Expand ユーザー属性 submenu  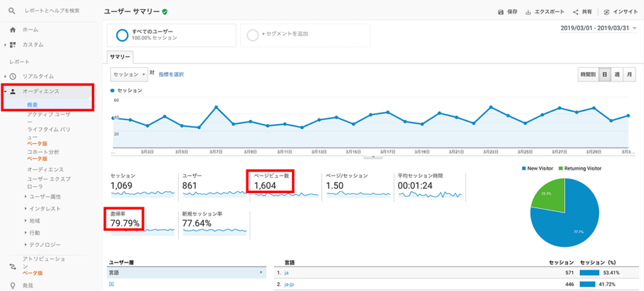pos(25,197)
